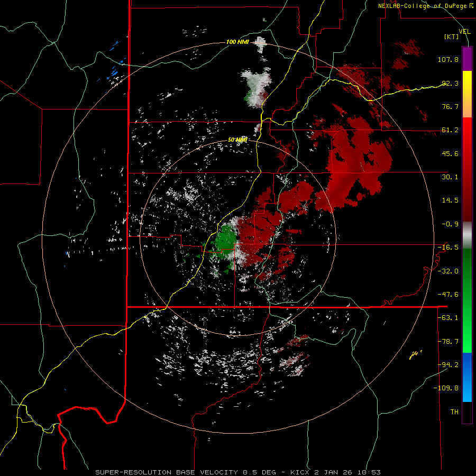Click the 30.1 velocity scale value
This screenshot has height=476, width=476.
tap(450, 177)
